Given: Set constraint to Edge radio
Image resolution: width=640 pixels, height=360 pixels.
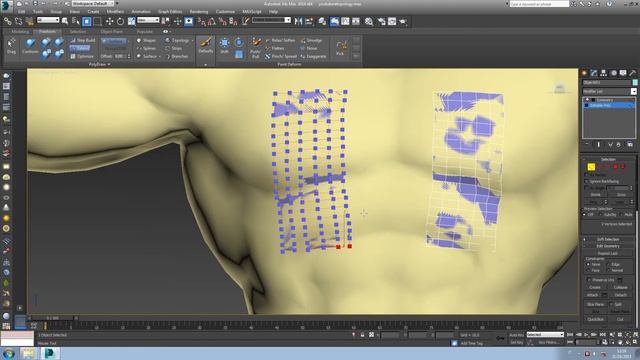Looking at the screenshot, I should pyautogui.click(x=609, y=264).
